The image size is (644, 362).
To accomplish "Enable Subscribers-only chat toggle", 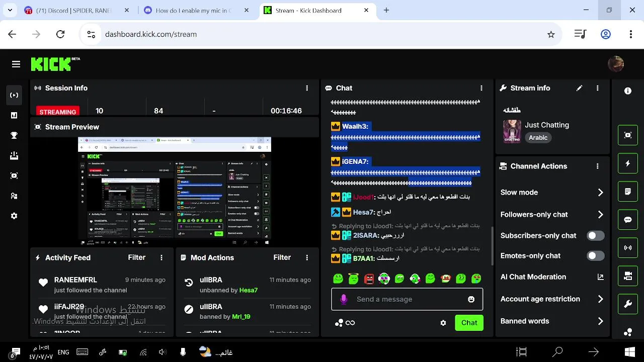I will click(x=596, y=235).
